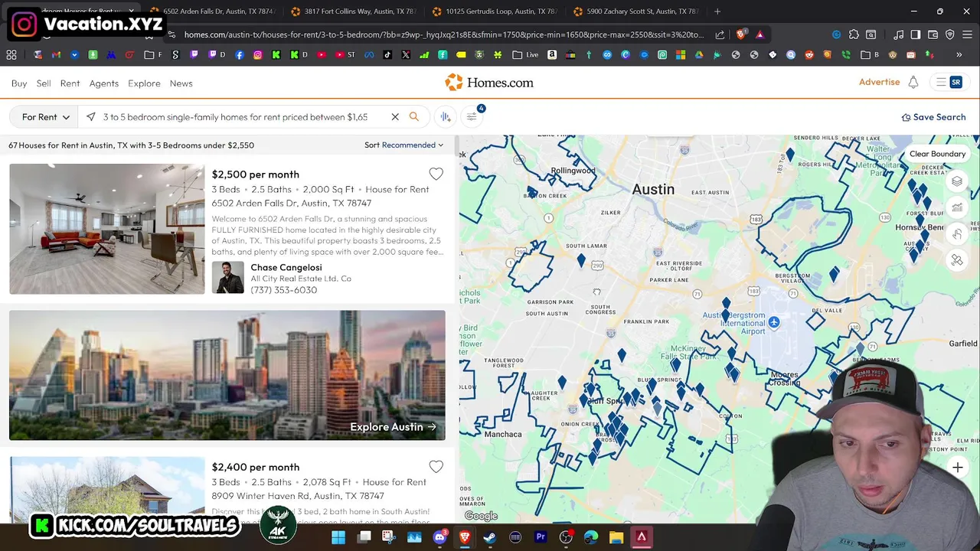Switch to 10125 Gertrudis Loop tab

tap(495, 11)
